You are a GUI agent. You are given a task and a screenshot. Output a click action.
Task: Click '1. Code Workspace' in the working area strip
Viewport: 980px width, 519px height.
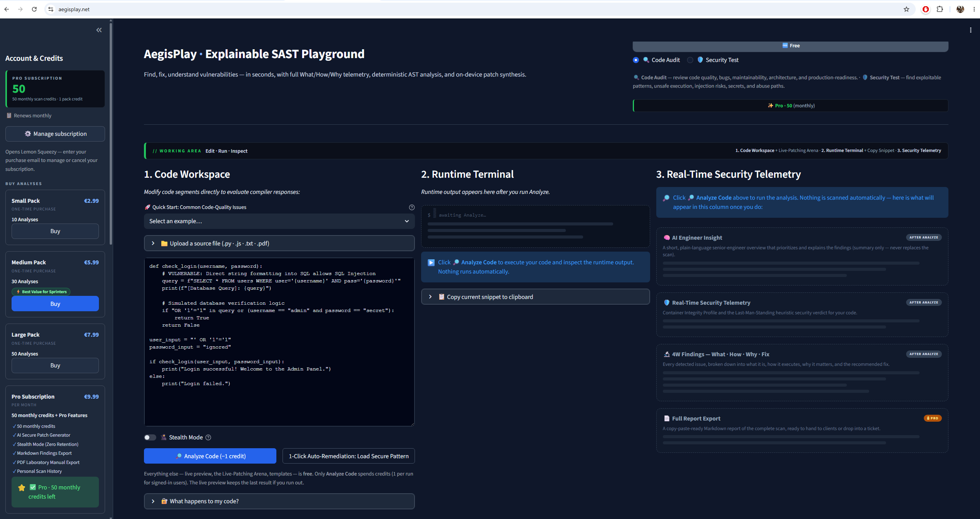tap(754, 151)
